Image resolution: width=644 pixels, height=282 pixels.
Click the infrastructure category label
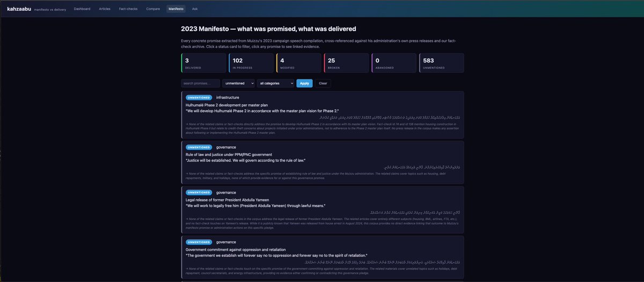tap(228, 97)
